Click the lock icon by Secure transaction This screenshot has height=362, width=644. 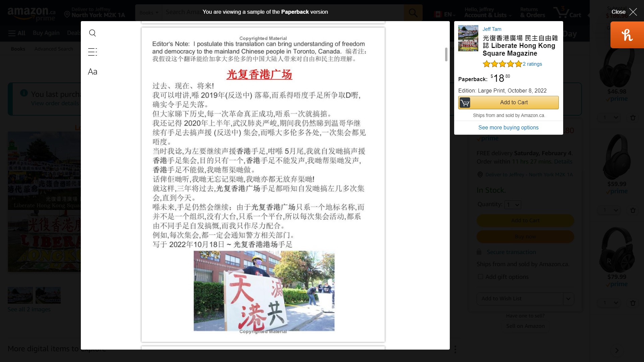479,252
